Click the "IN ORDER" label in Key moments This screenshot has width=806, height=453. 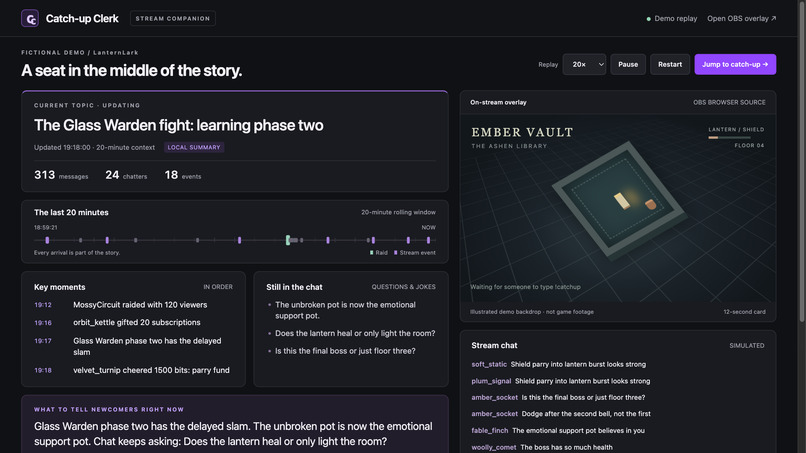218,287
